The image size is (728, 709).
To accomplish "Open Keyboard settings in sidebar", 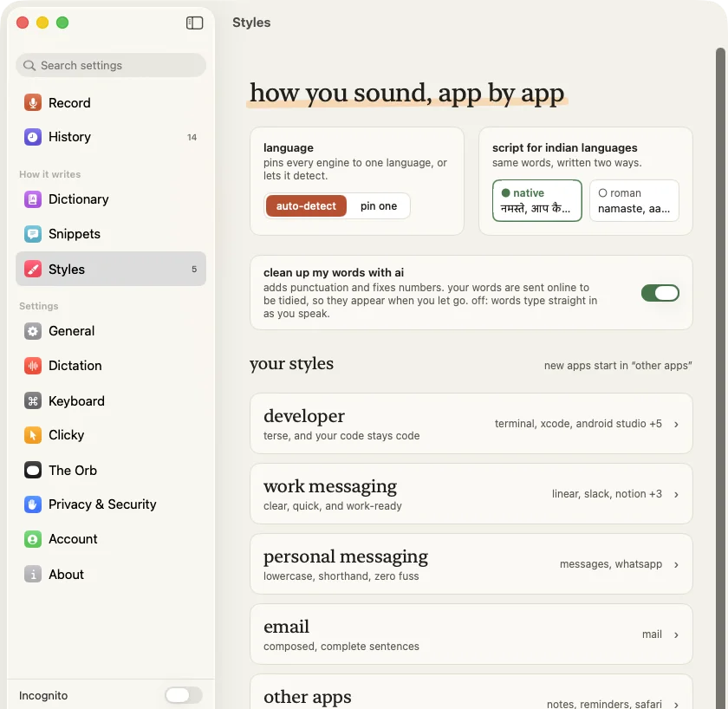I will pyautogui.click(x=76, y=401).
